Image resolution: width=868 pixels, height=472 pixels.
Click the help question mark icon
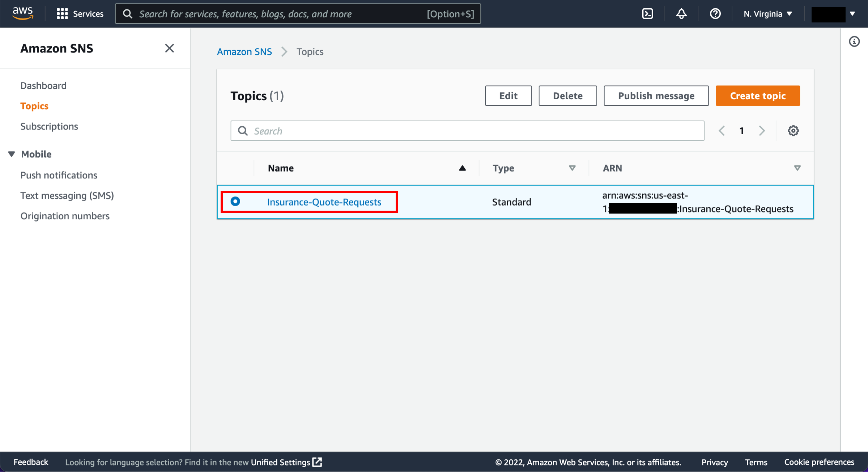pos(715,14)
